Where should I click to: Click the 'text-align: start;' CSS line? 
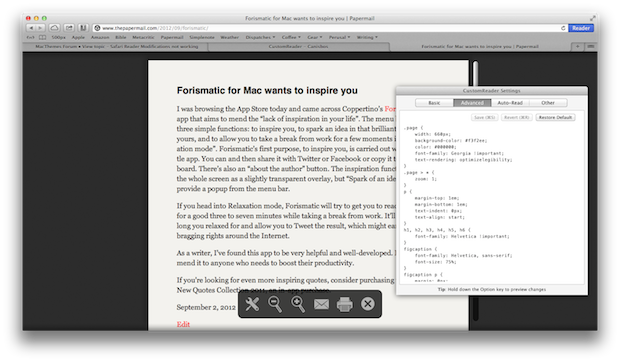pyautogui.click(x=440, y=217)
